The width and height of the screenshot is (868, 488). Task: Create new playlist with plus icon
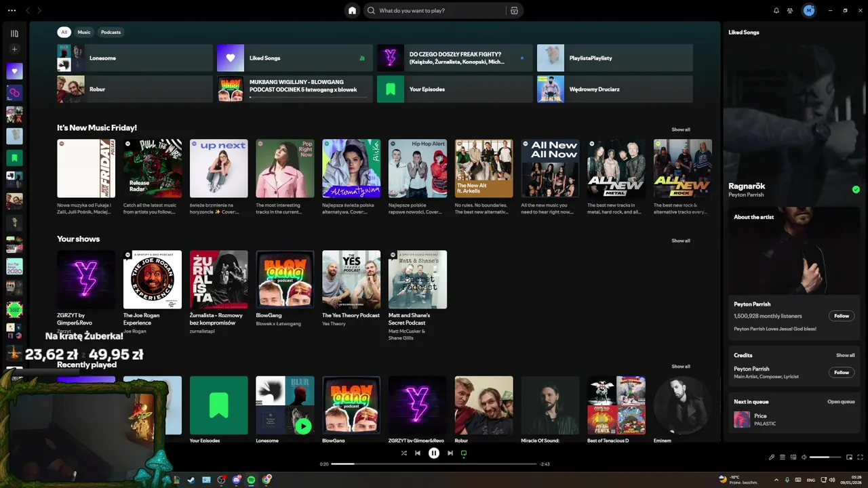click(14, 49)
